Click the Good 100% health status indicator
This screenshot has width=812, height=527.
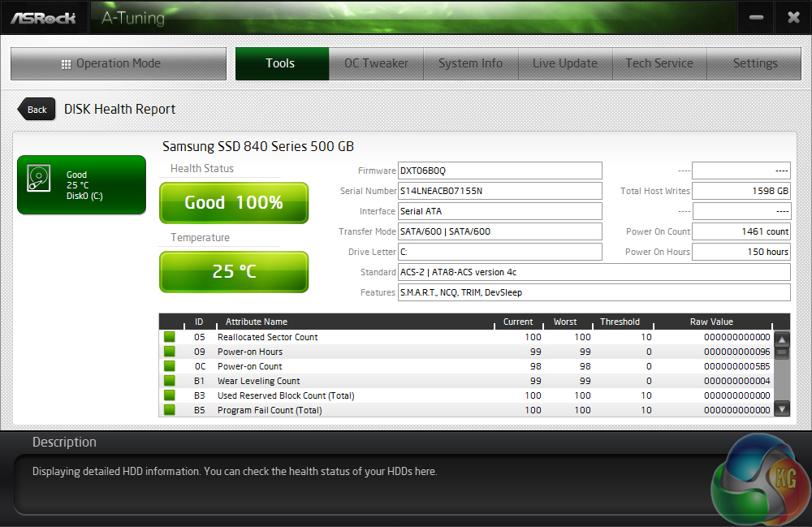click(x=234, y=202)
